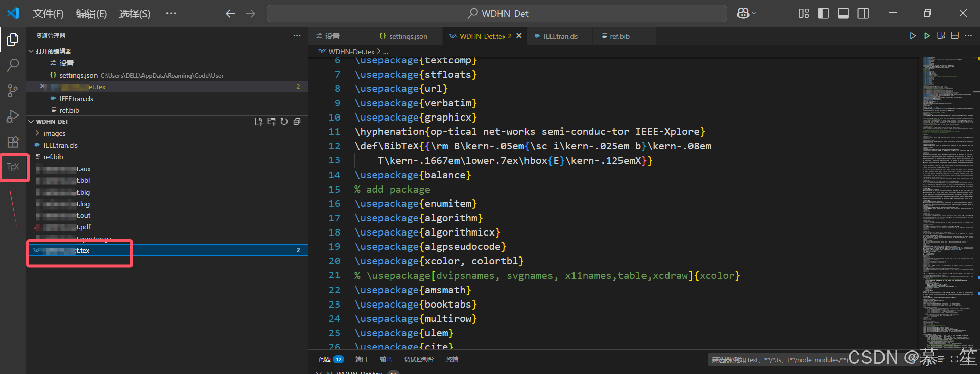Viewport: 980px width, 374px height.
Task: Open the 选择(S) menu
Action: tap(134, 14)
